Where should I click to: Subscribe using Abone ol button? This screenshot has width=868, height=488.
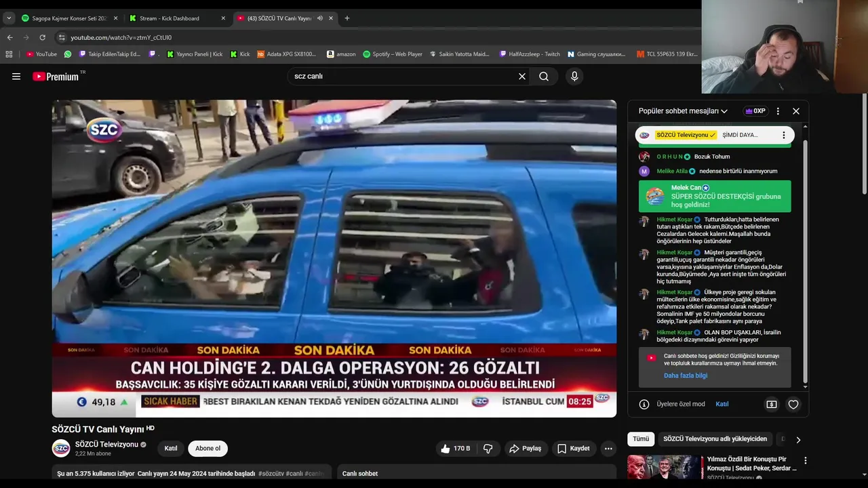click(208, 449)
